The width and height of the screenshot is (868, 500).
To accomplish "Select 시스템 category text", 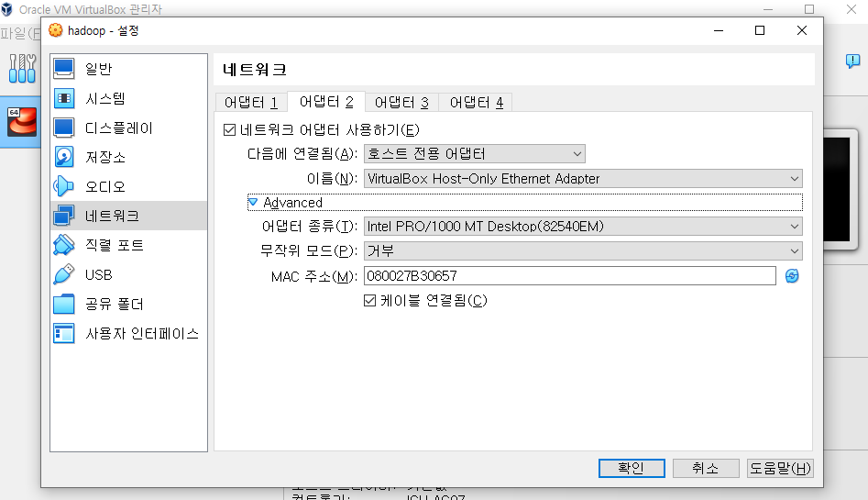I will pyautogui.click(x=105, y=98).
